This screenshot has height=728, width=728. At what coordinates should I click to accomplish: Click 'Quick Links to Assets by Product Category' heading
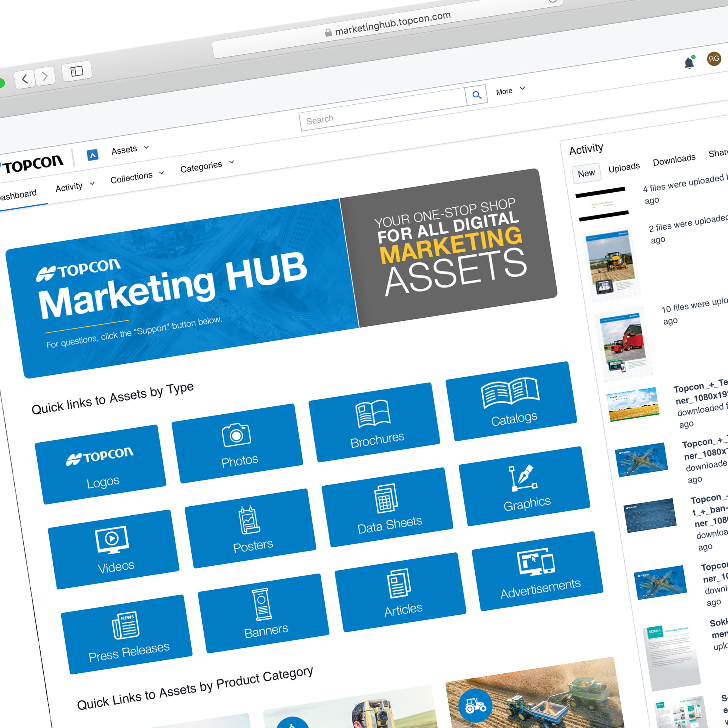[195, 688]
